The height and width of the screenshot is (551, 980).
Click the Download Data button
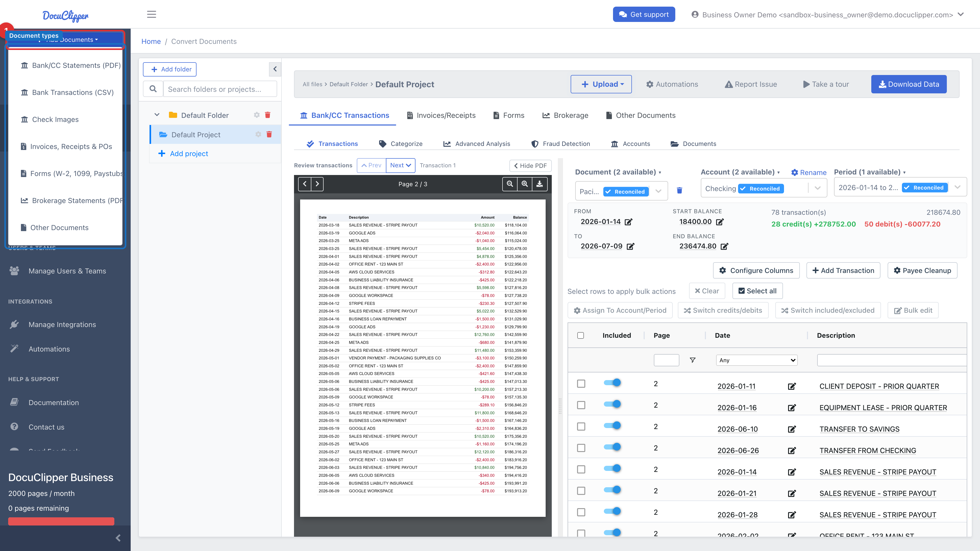click(909, 84)
